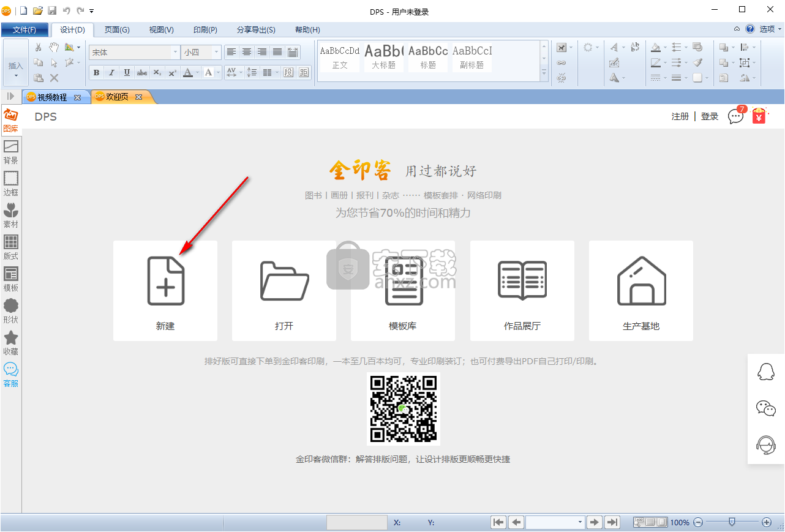
Task: Go to first page button
Action: [499, 522]
